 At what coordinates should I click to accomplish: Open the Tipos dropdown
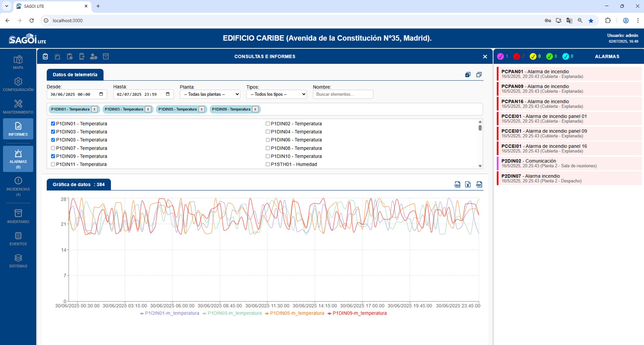(x=276, y=95)
